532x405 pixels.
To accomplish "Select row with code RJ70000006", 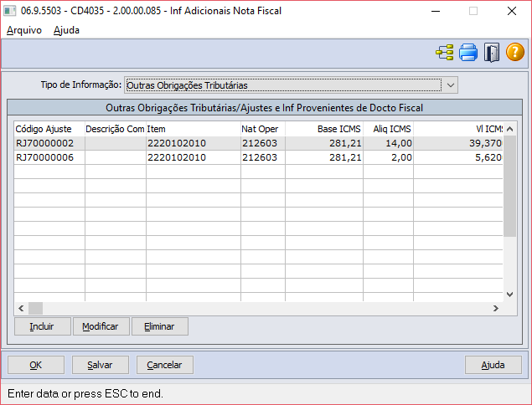I will [258, 157].
